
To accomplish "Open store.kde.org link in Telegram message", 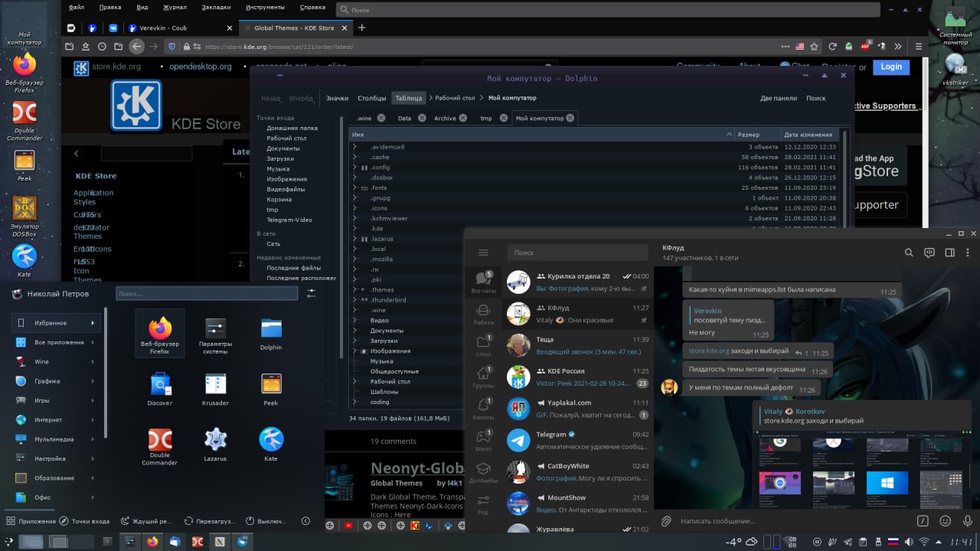I will coord(709,351).
